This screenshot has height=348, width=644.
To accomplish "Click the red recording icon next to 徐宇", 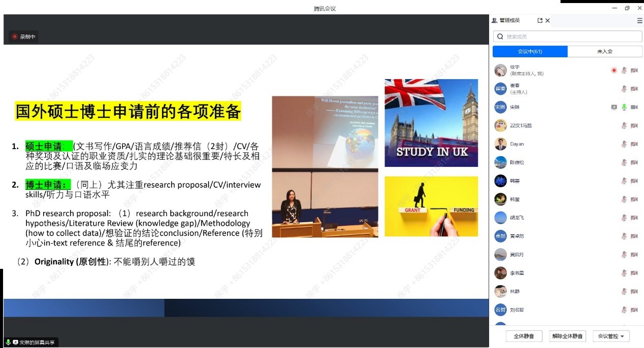I will click(x=614, y=71).
